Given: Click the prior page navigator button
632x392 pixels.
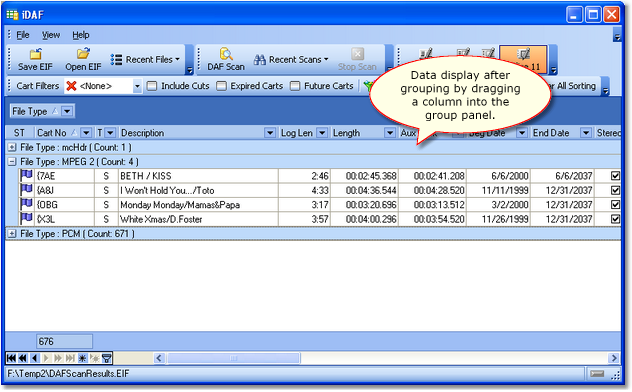Looking at the screenshot, I should pos(23,358).
